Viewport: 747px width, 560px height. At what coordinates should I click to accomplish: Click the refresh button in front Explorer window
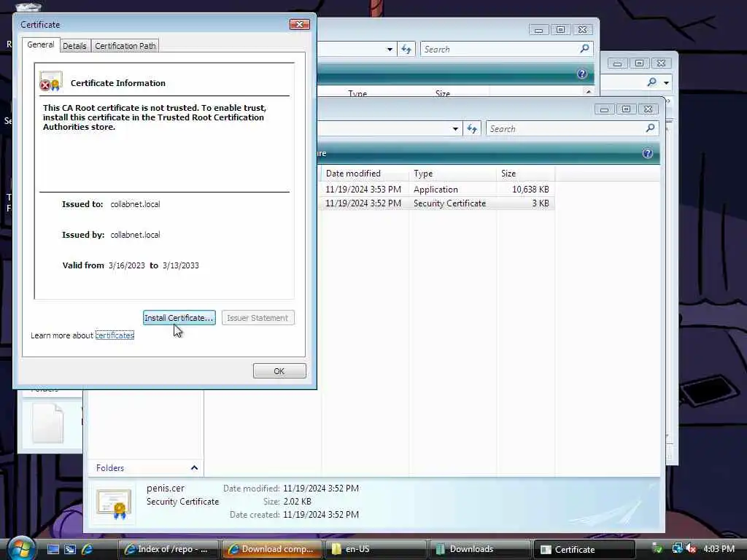tap(472, 128)
